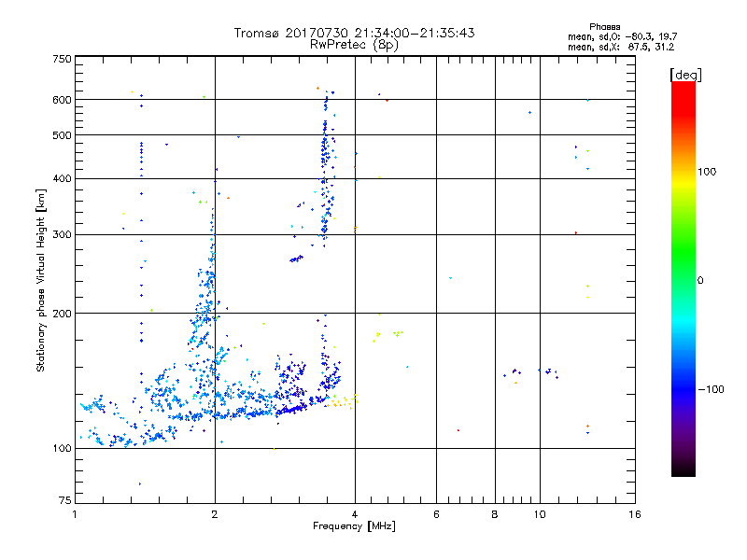Image resolution: width=747 pixels, height=560 pixels.
Task: Click the y-axis tick label '500'
Action: [62, 135]
